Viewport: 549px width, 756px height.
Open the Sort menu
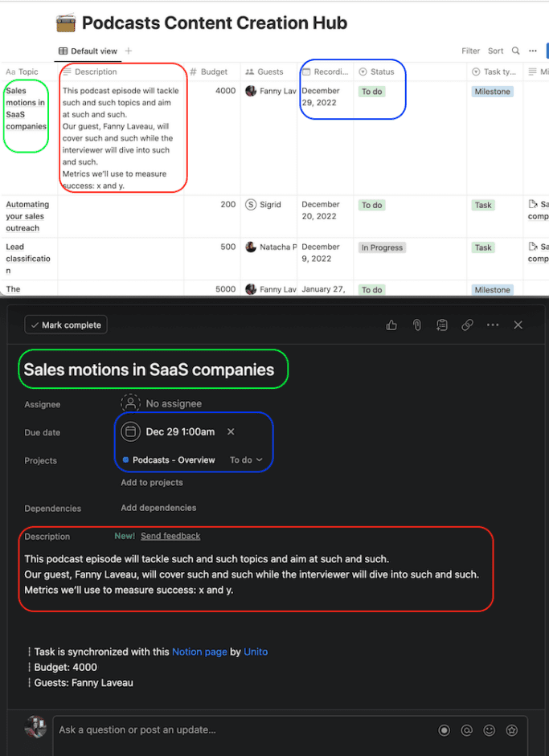tap(495, 50)
